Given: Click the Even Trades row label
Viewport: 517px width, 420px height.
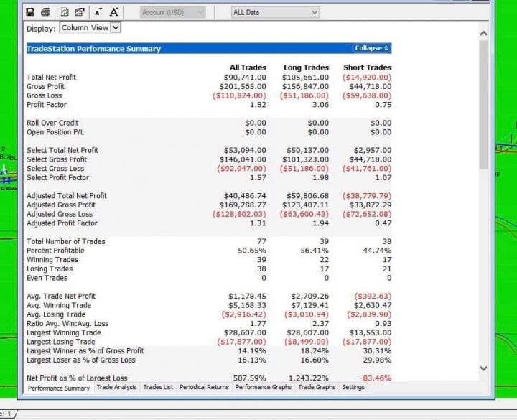Looking at the screenshot, I should (x=47, y=278).
